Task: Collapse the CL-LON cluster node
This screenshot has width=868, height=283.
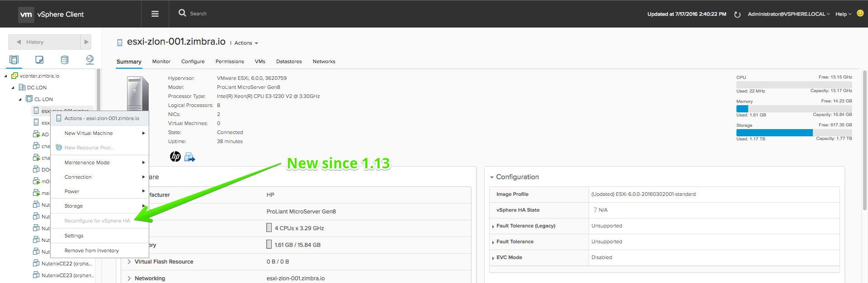Action: point(20,99)
